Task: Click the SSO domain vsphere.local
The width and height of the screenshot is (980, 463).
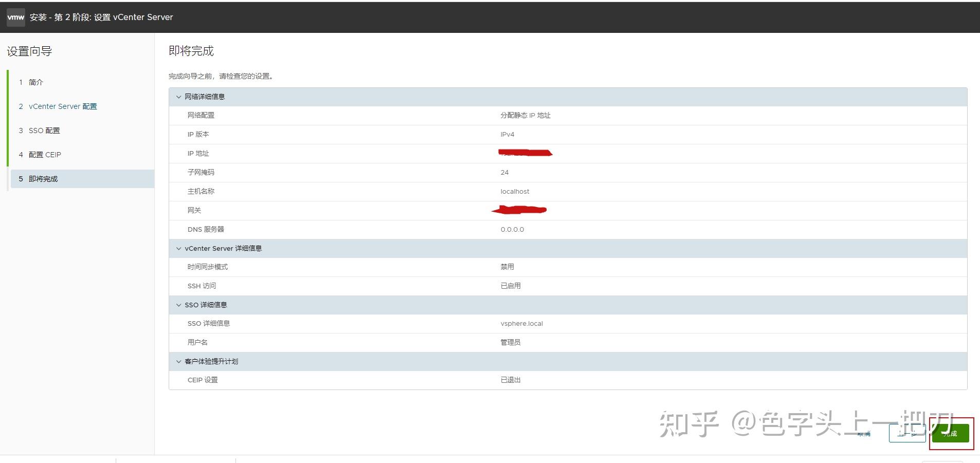Action: 521,324
